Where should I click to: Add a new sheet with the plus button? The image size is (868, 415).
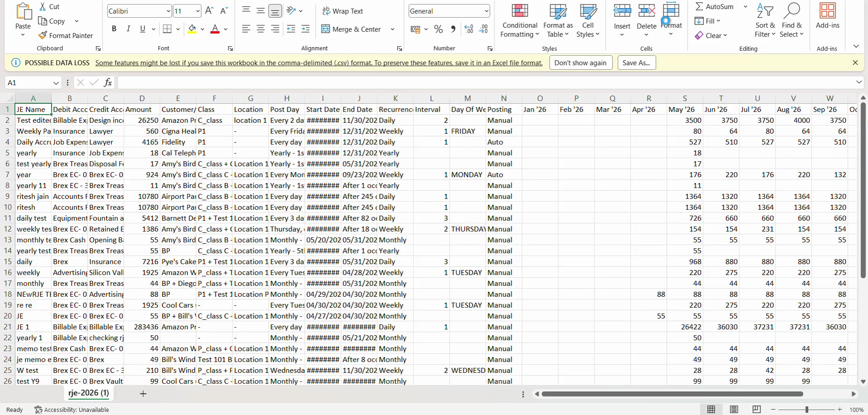[x=143, y=394]
